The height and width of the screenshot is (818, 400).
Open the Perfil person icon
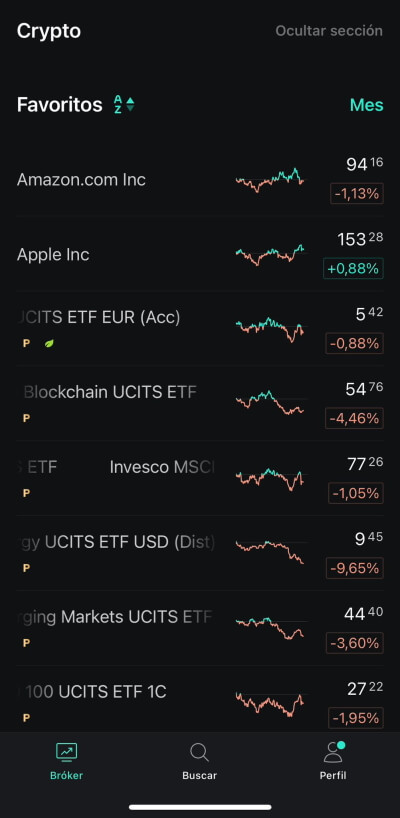tap(334, 752)
